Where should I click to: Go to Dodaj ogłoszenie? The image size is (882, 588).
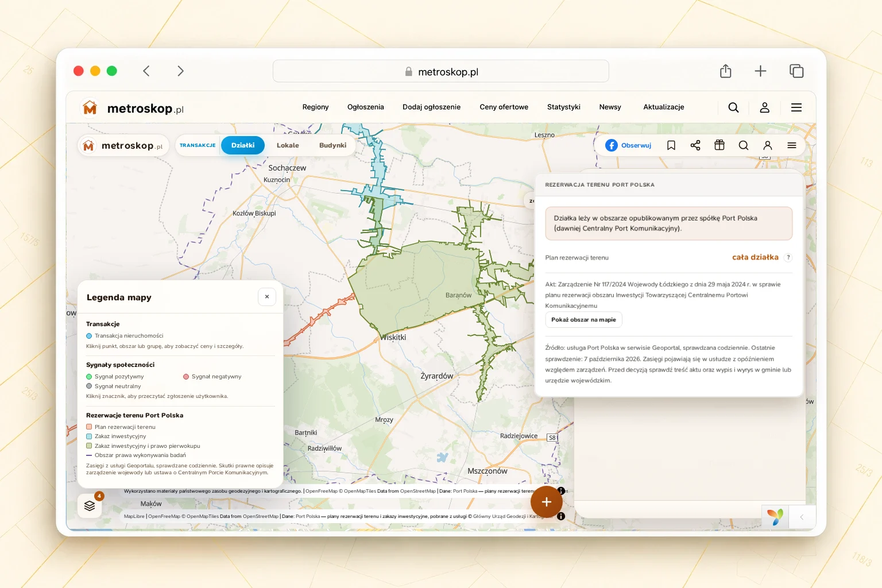431,107
